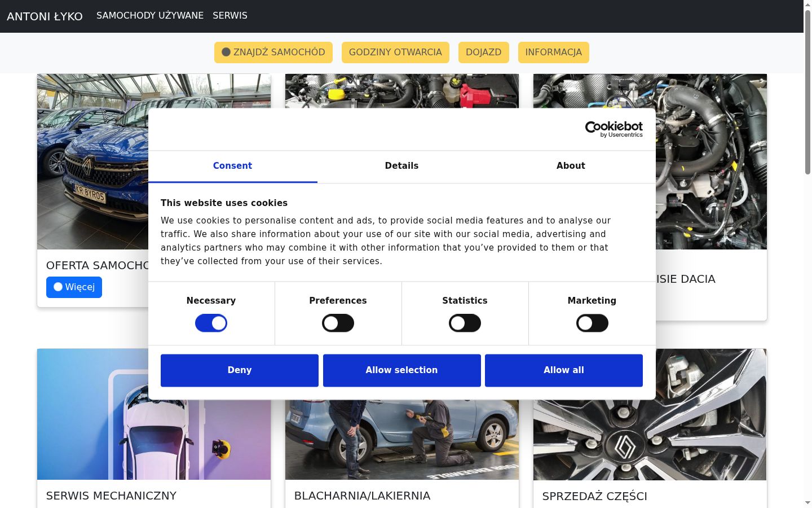Click the Deny button
This screenshot has height=508, width=812.
(240, 370)
